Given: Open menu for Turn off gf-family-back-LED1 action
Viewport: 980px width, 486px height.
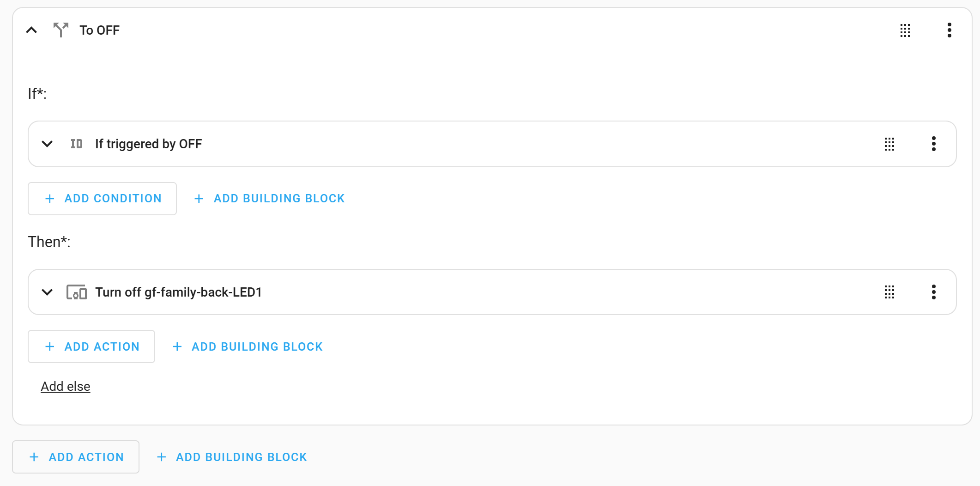Looking at the screenshot, I should click(934, 292).
